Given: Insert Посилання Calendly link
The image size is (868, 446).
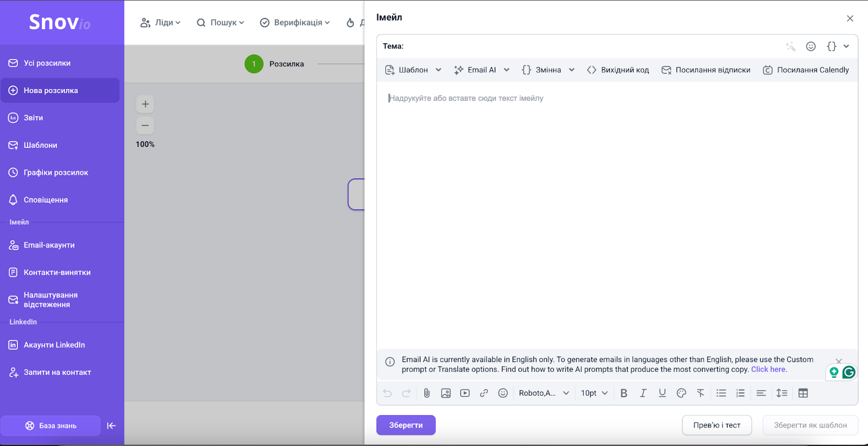Looking at the screenshot, I should 806,70.
